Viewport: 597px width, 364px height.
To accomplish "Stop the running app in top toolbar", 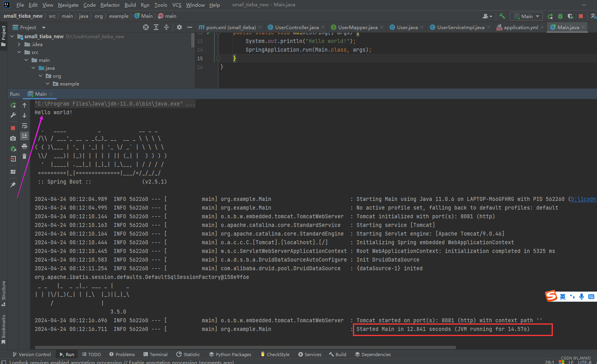I will [x=580, y=16].
